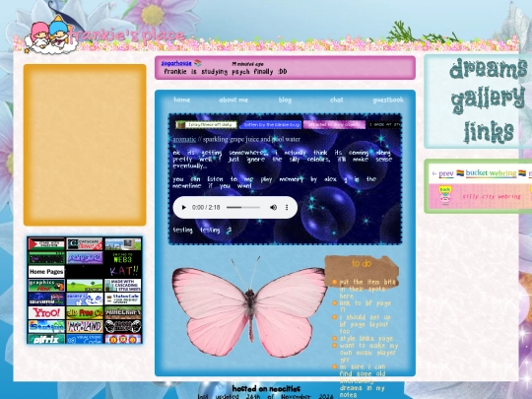The width and height of the screenshot is (532, 399).
Task: Click the Status Cafe badge
Action: 123,299
